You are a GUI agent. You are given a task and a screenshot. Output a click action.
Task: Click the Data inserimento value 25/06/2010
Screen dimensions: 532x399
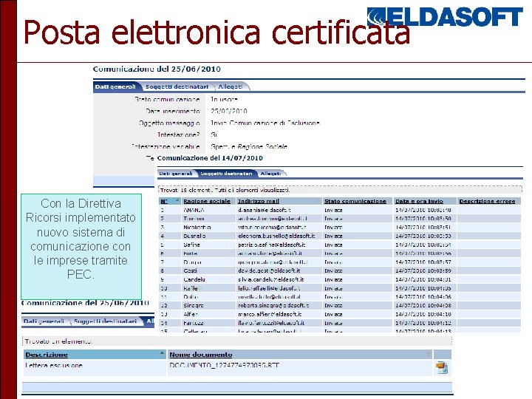228,111
